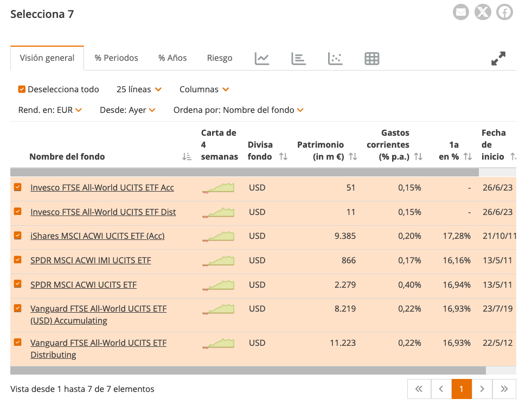Open the 25 líneas dropdown
The image size is (532, 405).
[x=138, y=89]
